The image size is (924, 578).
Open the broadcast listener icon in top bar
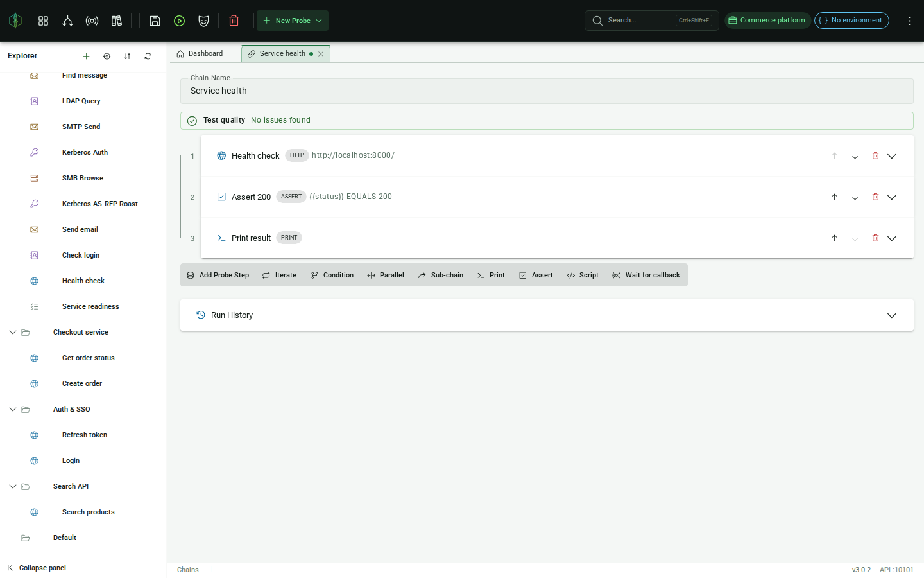pos(92,21)
